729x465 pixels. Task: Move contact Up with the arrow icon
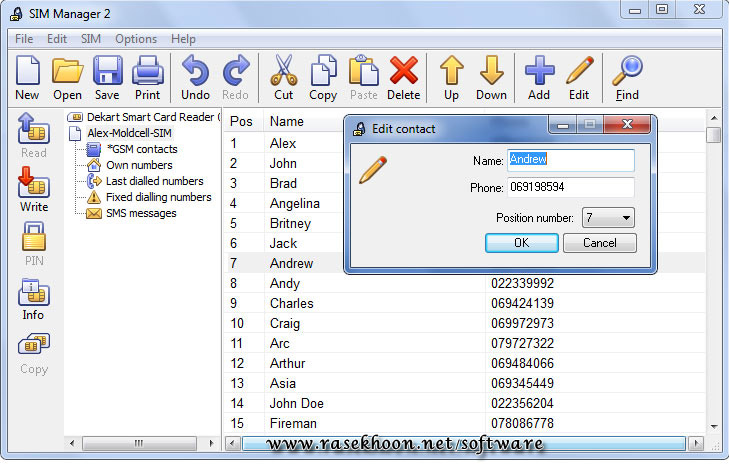(451, 77)
